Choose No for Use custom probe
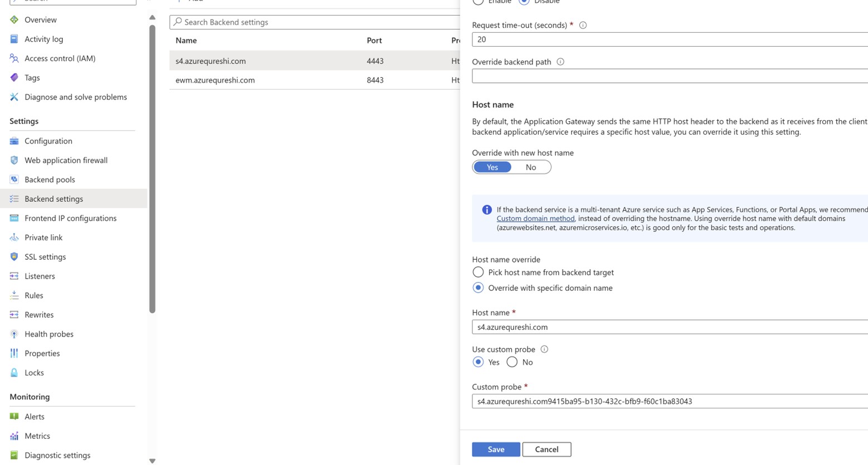The height and width of the screenshot is (465, 868). pos(512,362)
